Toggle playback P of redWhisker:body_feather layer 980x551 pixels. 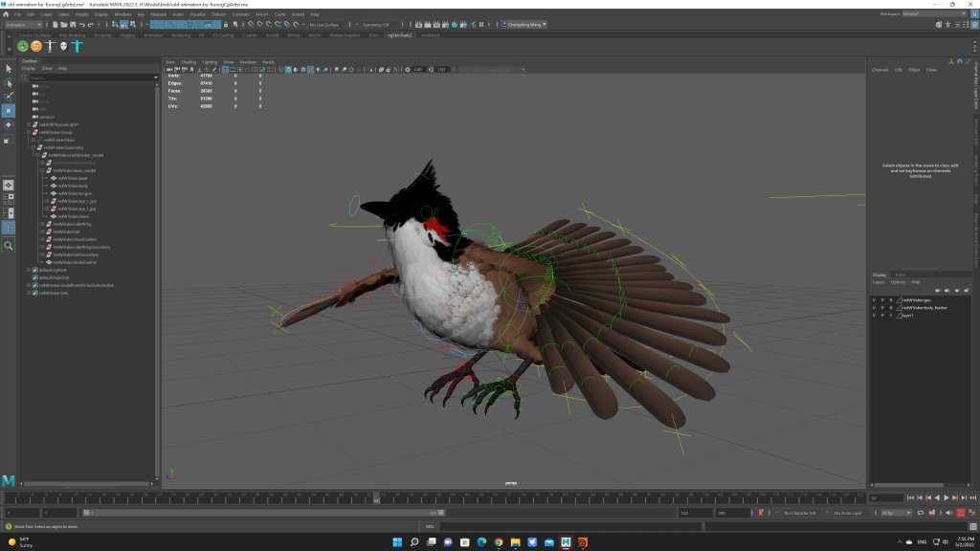point(882,307)
